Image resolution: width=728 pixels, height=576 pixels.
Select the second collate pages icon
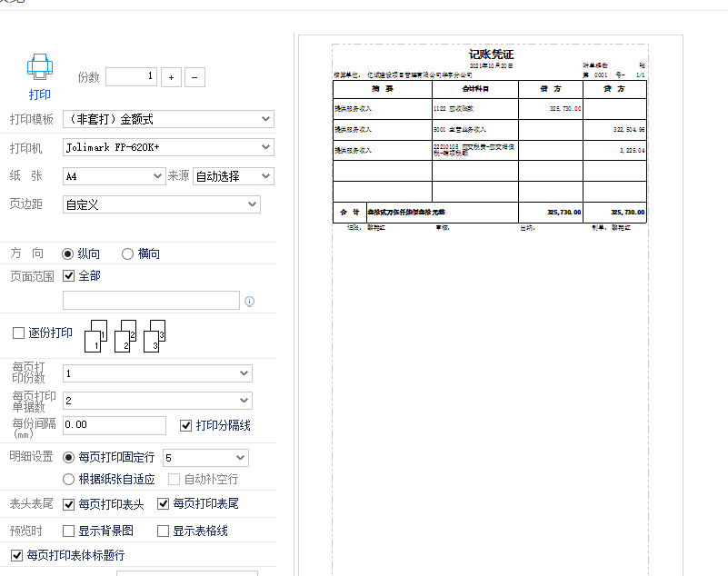125,336
